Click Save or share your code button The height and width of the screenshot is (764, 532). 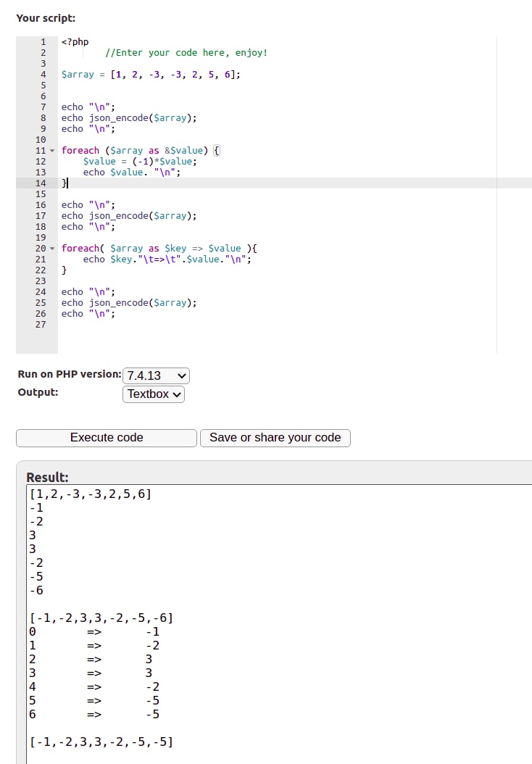click(275, 438)
